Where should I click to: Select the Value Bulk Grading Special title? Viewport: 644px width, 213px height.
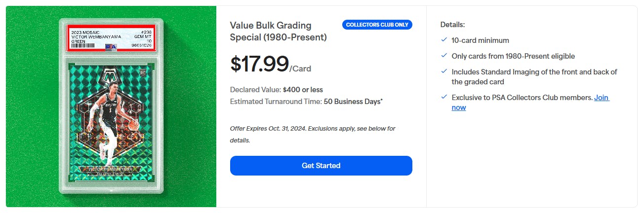(278, 31)
